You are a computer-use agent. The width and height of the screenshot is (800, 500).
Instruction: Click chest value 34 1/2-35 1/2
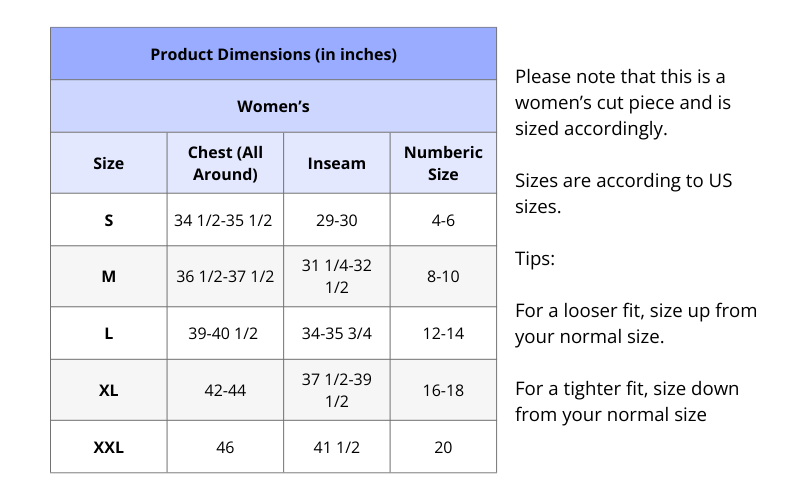[x=225, y=220]
